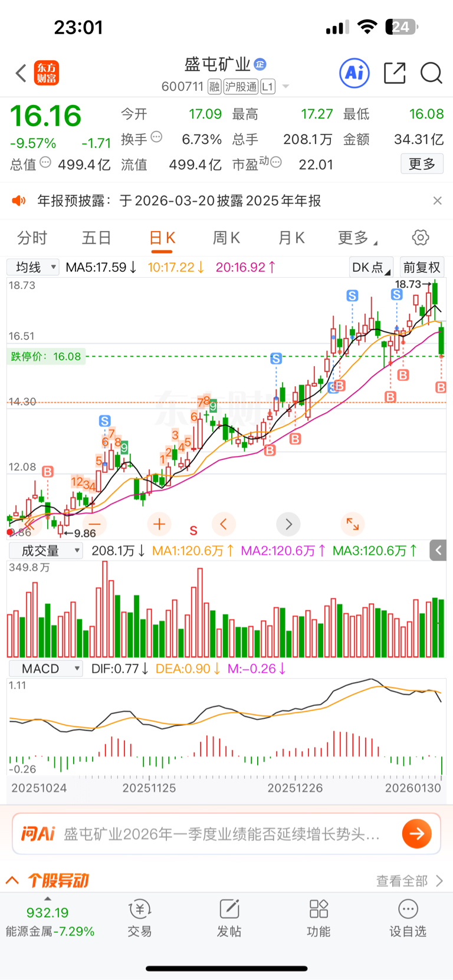Open the 功能 features menu
The width and height of the screenshot is (453, 980).
coord(319,919)
